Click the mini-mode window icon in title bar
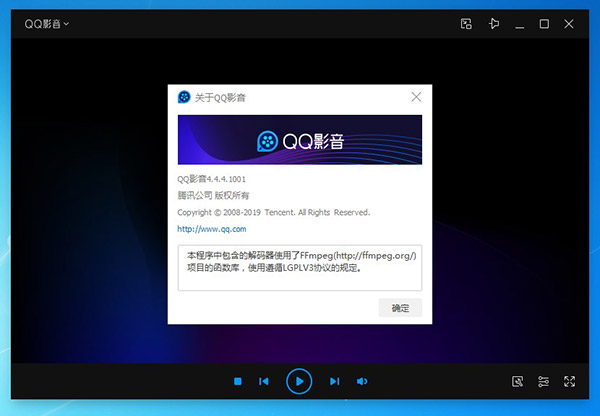Viewport: 600px width, 416px height. [x=466, y=24]
